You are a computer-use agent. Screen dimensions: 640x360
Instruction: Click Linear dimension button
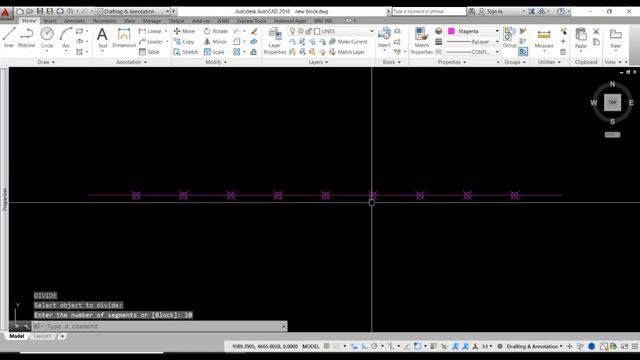tap(150, 31)
